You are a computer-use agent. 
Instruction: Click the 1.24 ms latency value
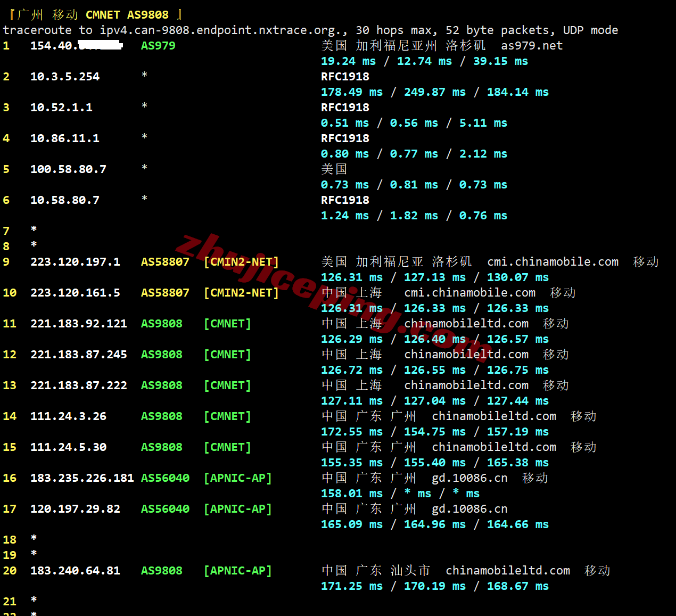click(x=345, y=216)
